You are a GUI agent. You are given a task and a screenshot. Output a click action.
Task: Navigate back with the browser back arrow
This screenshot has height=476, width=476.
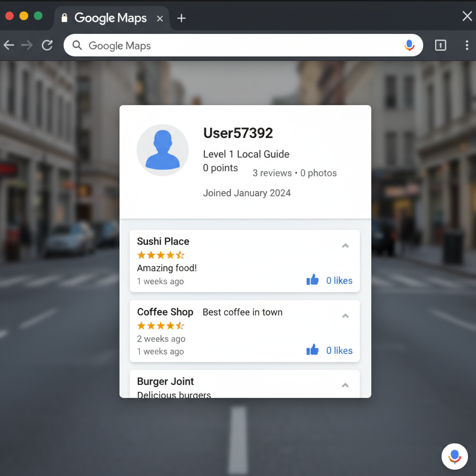[x=8, y=45]
